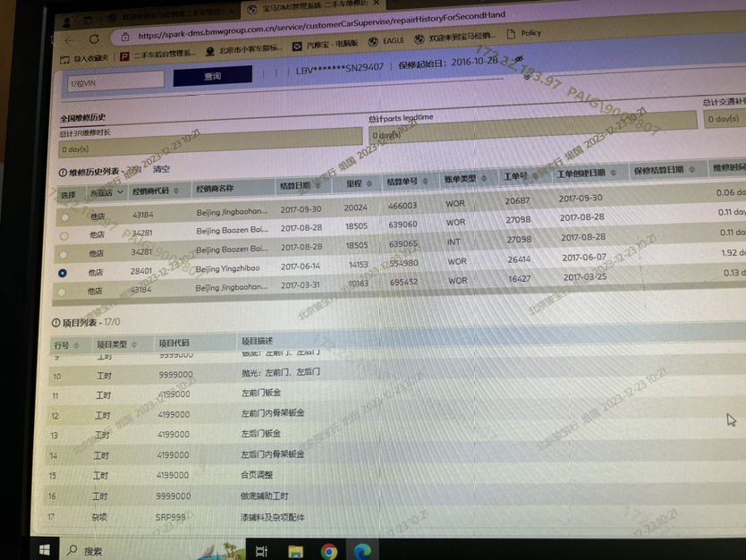Sort by 账单类型 column
Viewport: 746px width, 560px height.
coord(484,178)
